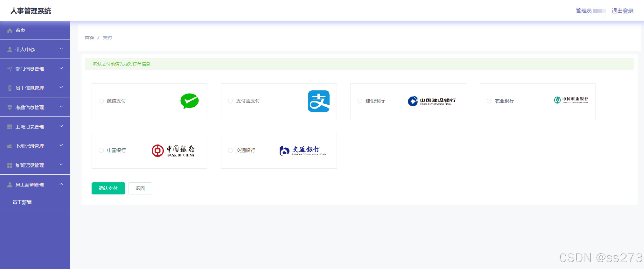Click the 中国银行 label text

(116, 151)
